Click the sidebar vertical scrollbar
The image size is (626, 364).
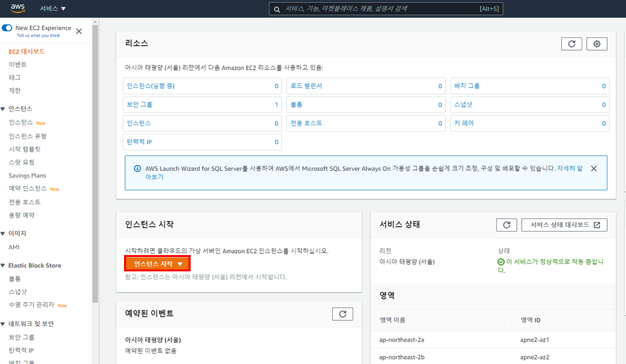pyautogui.click(x=95, y=164)
